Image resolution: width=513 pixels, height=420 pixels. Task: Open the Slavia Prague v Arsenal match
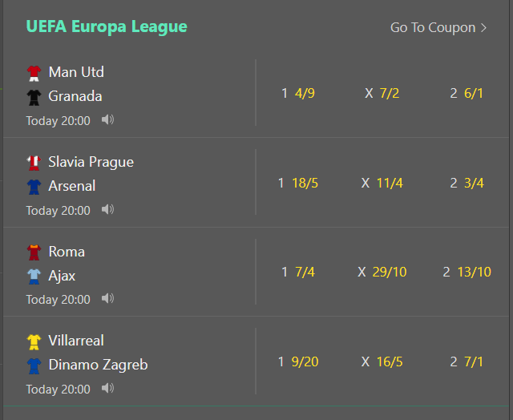coord(129,183)
